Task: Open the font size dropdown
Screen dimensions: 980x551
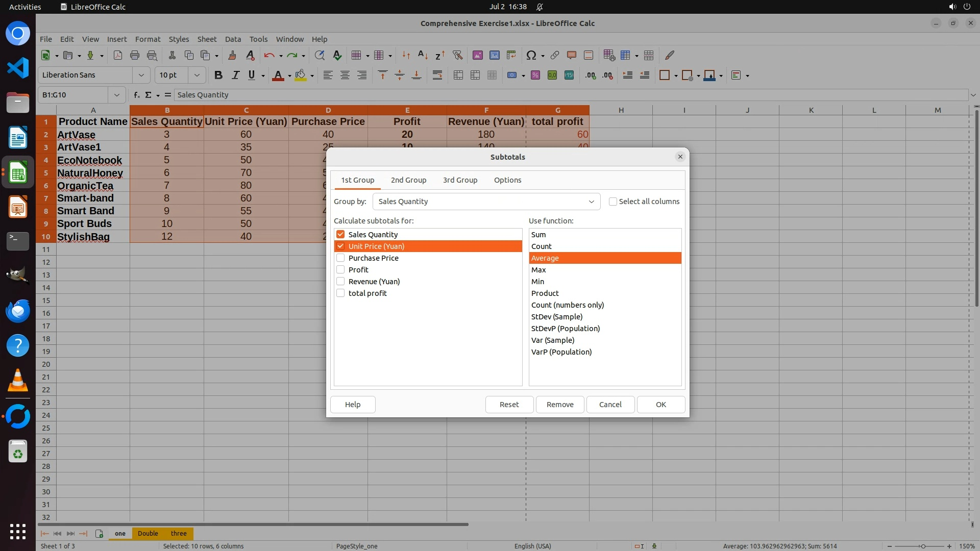Action: 197,75
